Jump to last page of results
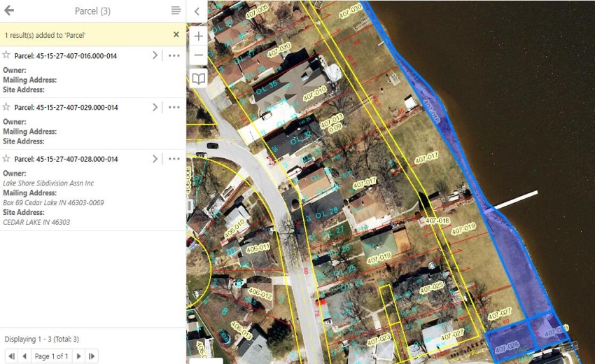Image resolution: width=595 pixels, height=364 pixels. (92, 356)
